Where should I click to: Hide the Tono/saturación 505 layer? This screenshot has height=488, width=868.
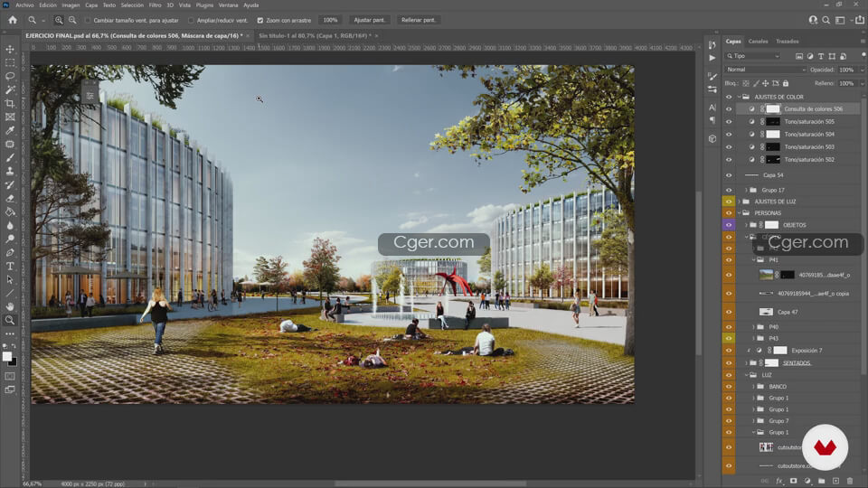click(x=729, y=121)
